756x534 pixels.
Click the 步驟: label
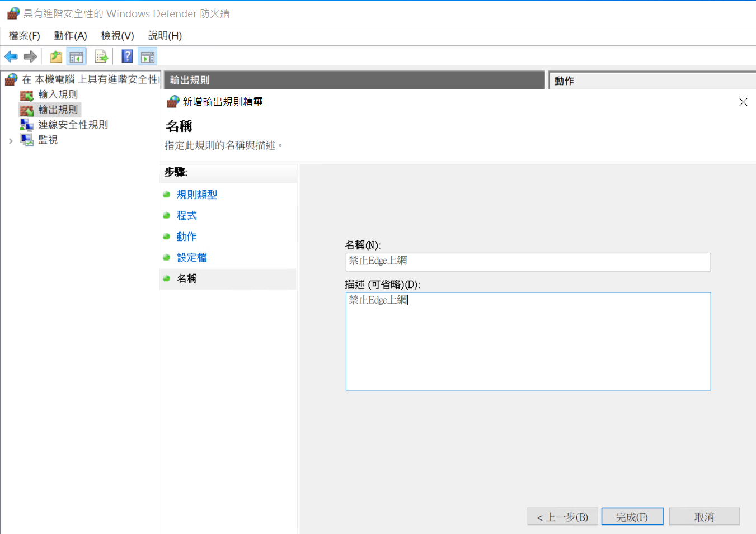click(x=176, y=172)
